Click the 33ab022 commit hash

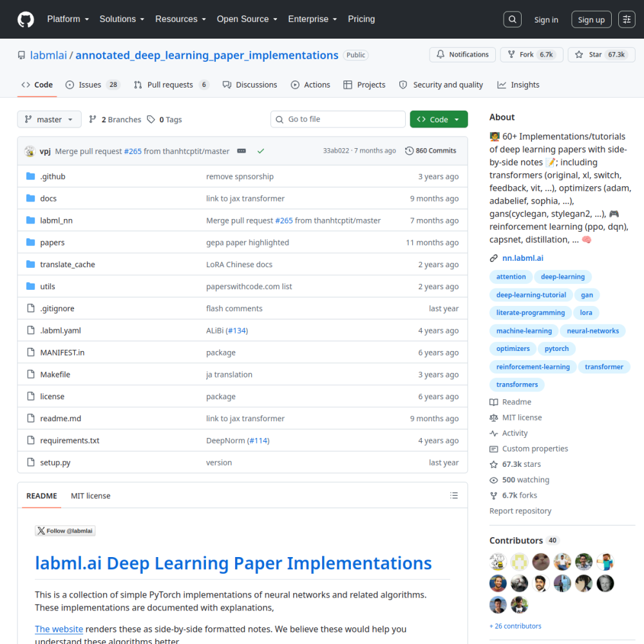(x=336, y=151)
